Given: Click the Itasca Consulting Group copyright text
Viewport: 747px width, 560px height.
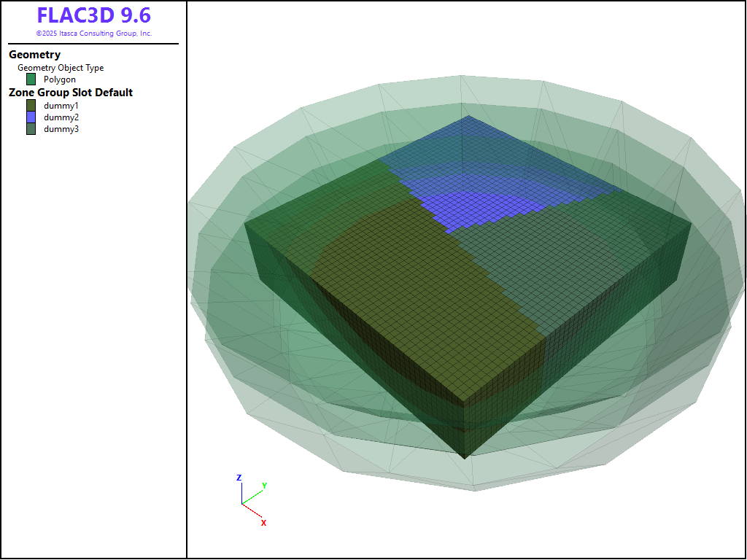Looking at the screenshot, I should 93,34.
